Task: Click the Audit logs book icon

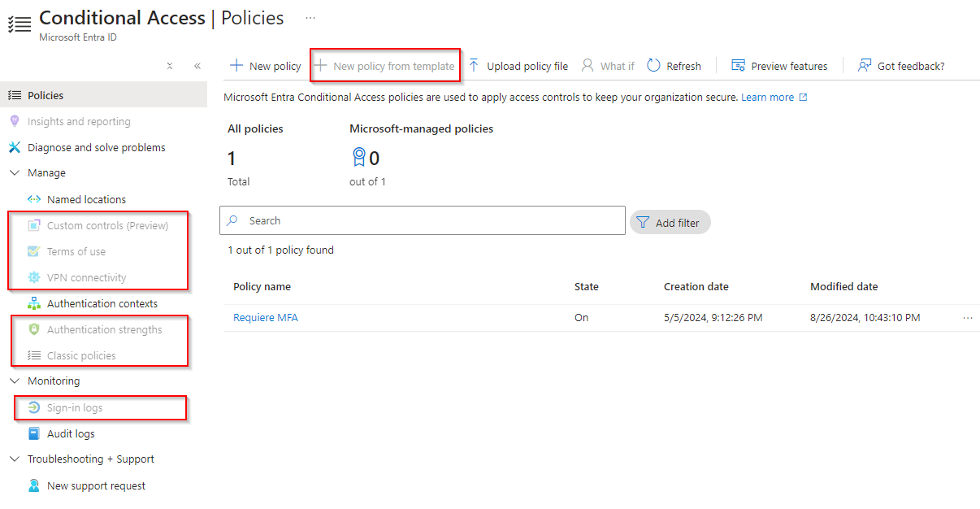Action: click(34, 433)
